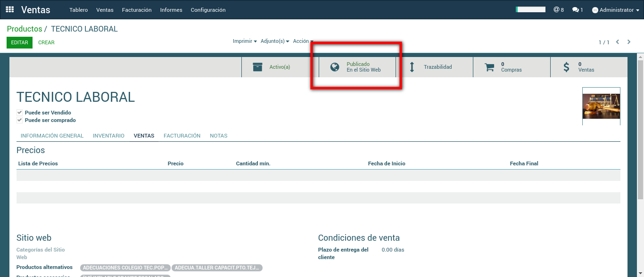Click the globe Publicado website icon
644x277 pixels.
[x=335, y=67]
